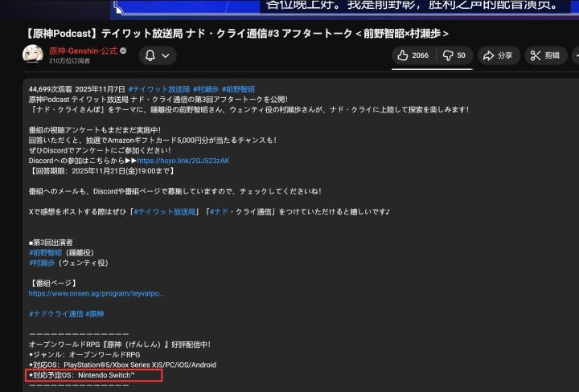This screenshot has height=392, width=579.
Task: Open the 原神-Genshin-公式 channel avatar
Action: point(33,55)
